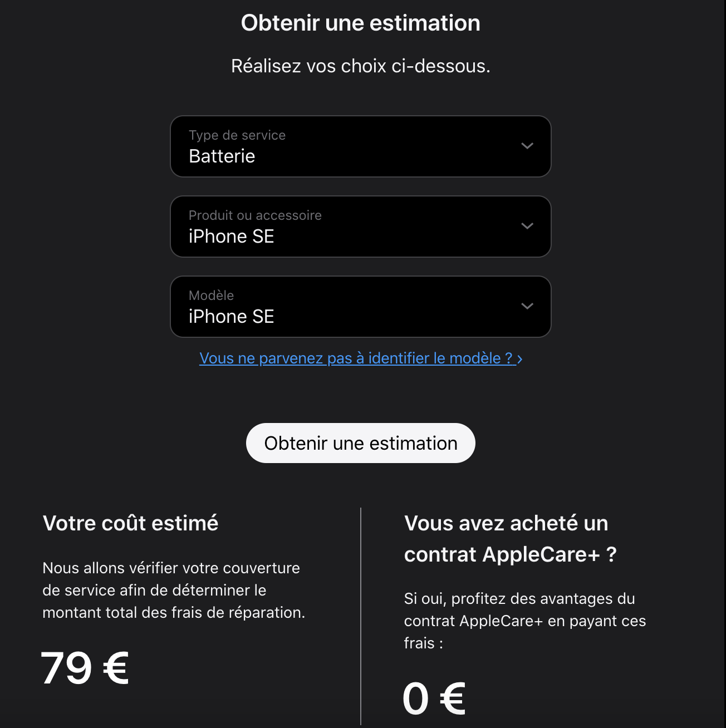Click the 0 € AppleCare+ price
726x728 pixels.
[434, 699]
